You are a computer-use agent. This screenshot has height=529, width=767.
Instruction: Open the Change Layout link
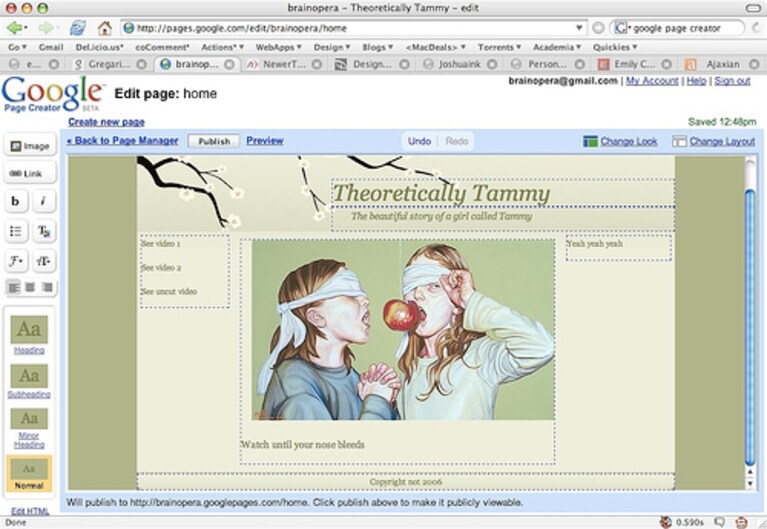722,141
